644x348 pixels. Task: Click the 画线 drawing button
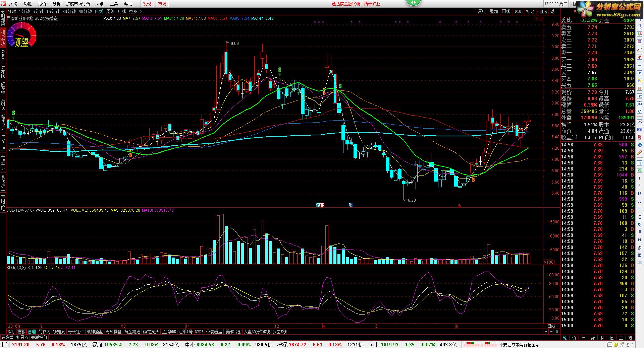[x=506, y=11]
